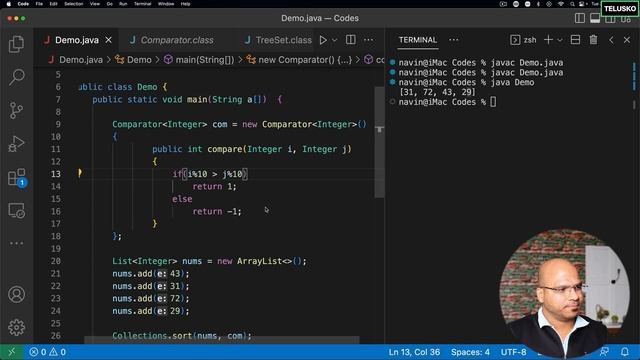Image resolution: width=640 pixels, height=360 pixels.
Task: Click the editor vertical scrollbar thumb
Action: pos(379,142)
